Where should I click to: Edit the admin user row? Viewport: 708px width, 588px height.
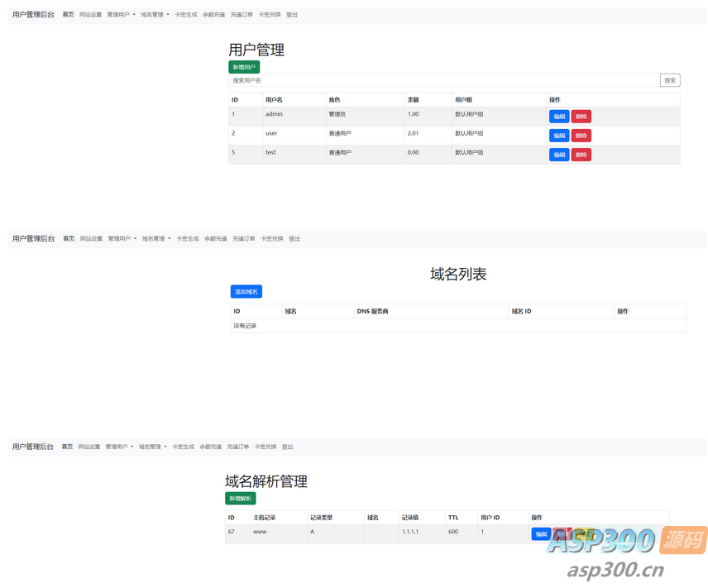559,117
